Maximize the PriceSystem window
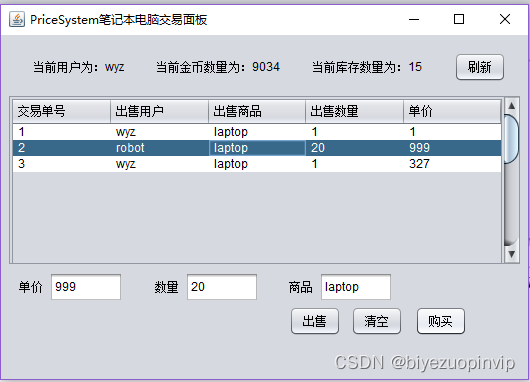 coord(459,19)
